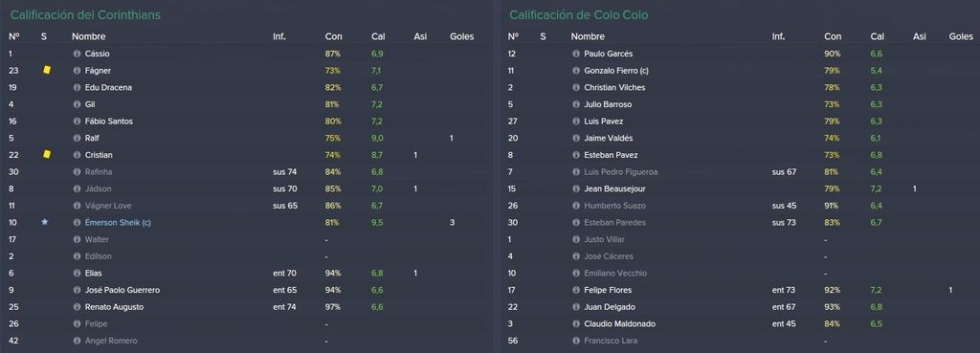Viewport: 980px width, 353px height.
Task: Open info icon next to Jean Beausejour
Action: [x=576, y=188]
